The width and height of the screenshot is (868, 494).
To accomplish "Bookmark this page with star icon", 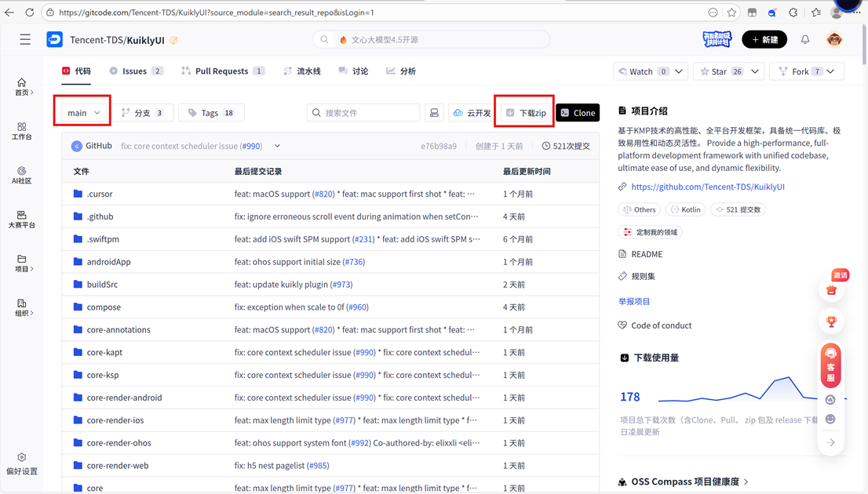I will click(x=731, y=13).
